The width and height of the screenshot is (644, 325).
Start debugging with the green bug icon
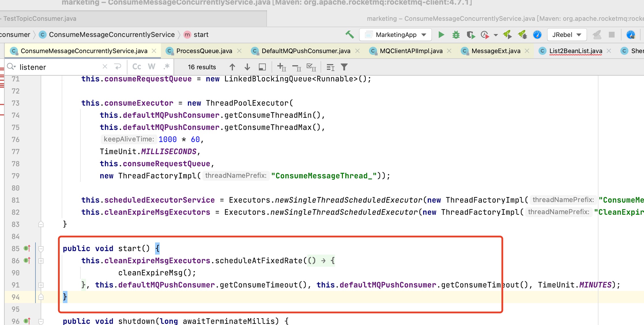456,35
